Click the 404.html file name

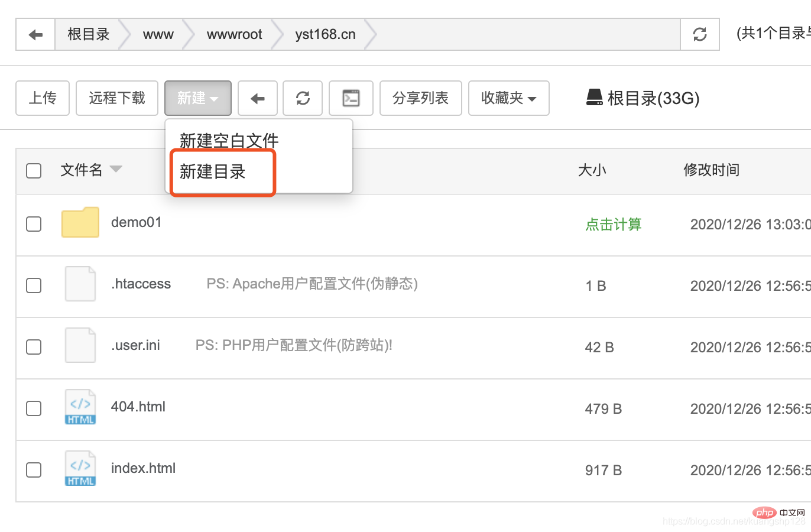138,407
